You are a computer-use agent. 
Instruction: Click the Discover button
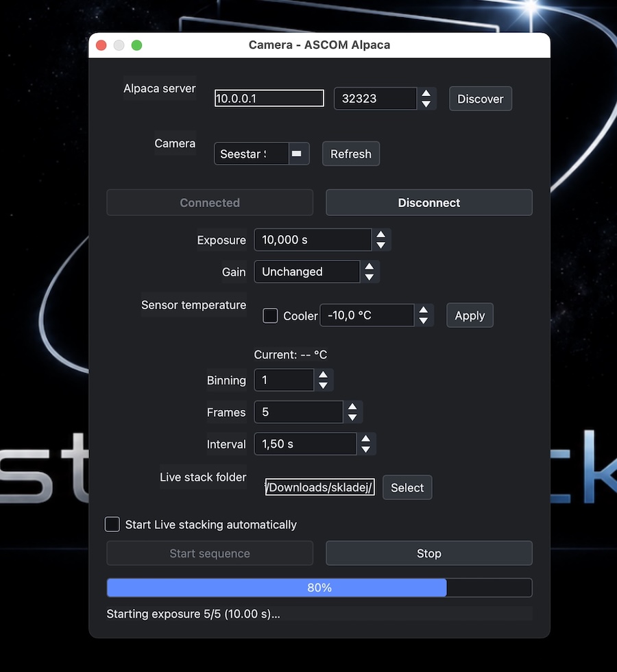(x=481, y=99)
